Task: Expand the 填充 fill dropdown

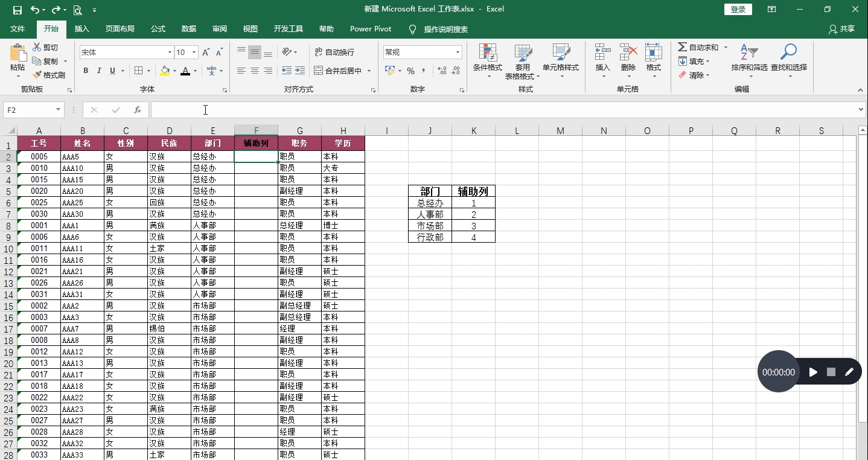Action: [x=707, y=62]
